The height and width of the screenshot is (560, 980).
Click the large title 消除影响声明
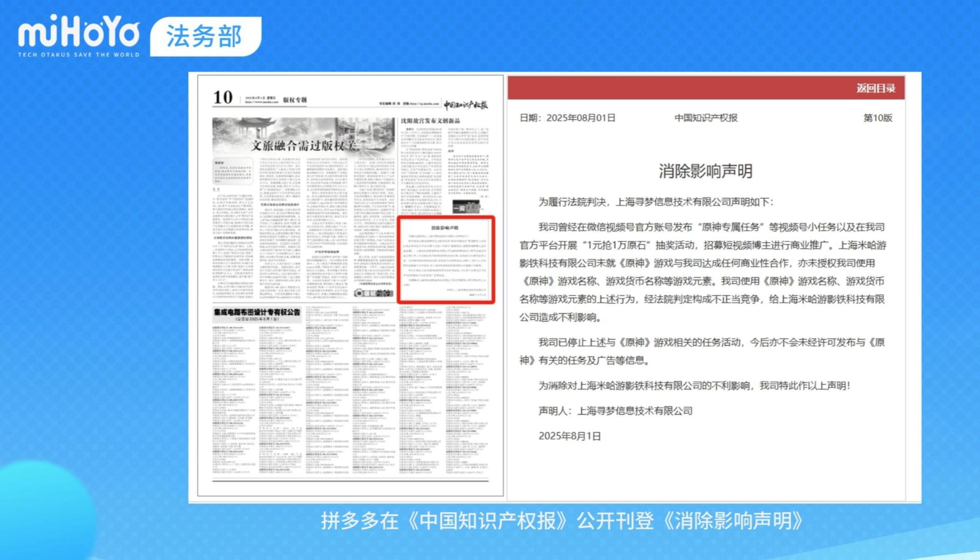coord(705,171)
